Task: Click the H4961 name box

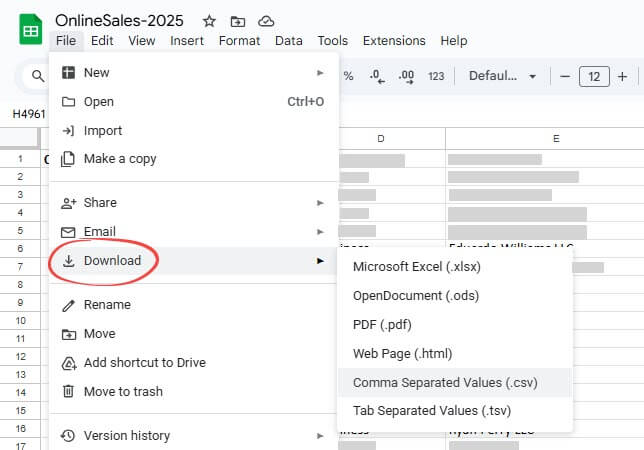Action: point(29,114)
